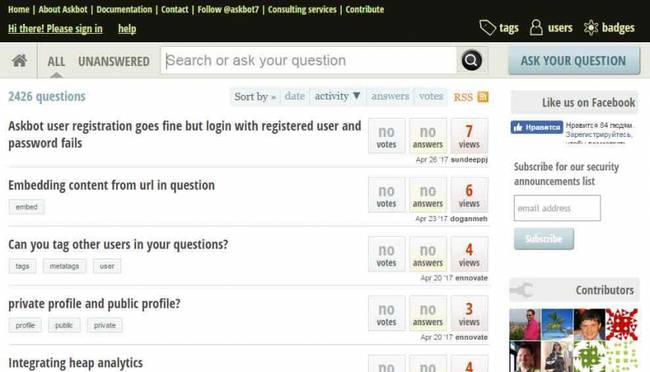Open Can you tag other users question

point(118,244)
